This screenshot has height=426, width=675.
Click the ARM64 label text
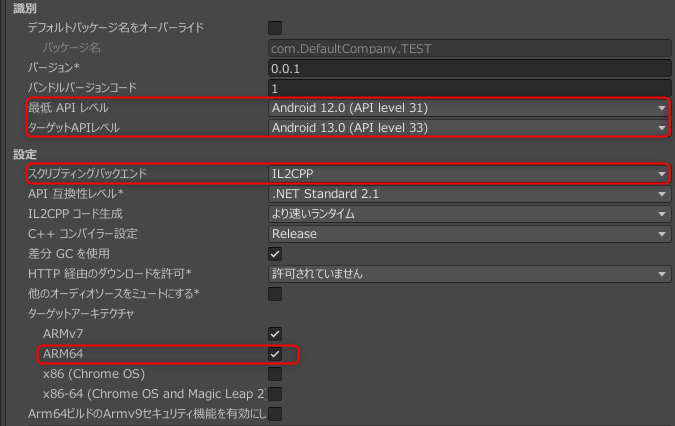tap(63, 354)
